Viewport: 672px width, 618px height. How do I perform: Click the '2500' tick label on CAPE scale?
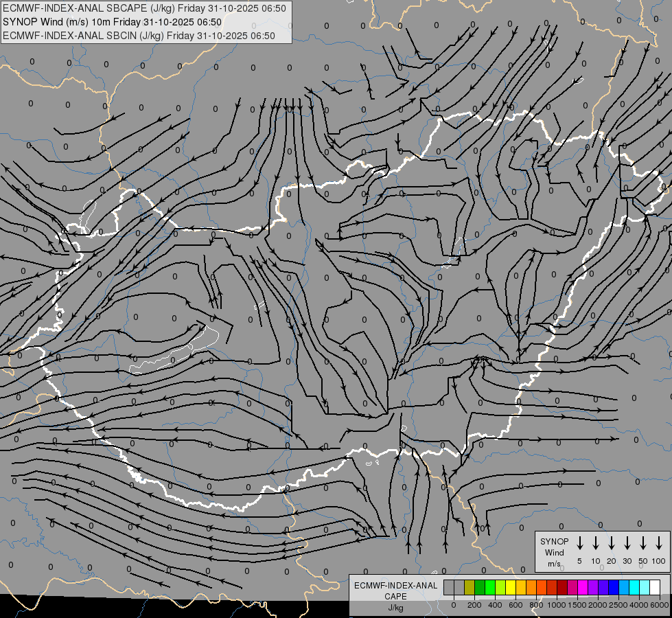pos(618,605)
